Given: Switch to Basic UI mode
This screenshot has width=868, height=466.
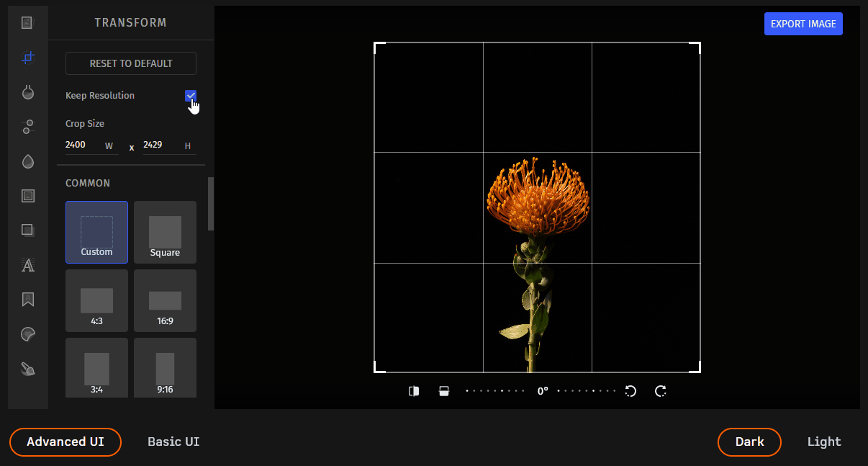Looking at the screenshot, I should click(173, 442).
